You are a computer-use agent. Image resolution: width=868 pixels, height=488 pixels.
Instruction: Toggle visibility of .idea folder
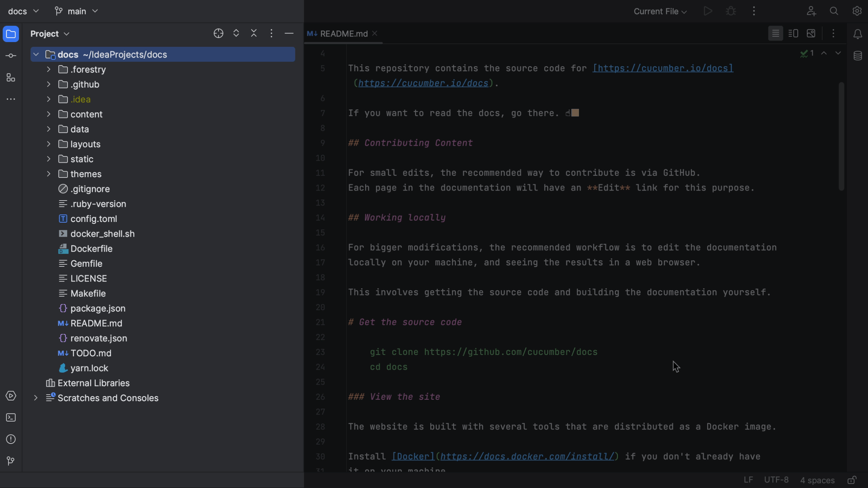(48, 99)
